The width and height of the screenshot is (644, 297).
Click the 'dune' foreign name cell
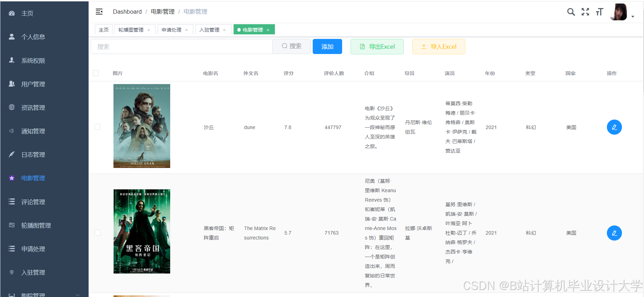pos(250,127)
